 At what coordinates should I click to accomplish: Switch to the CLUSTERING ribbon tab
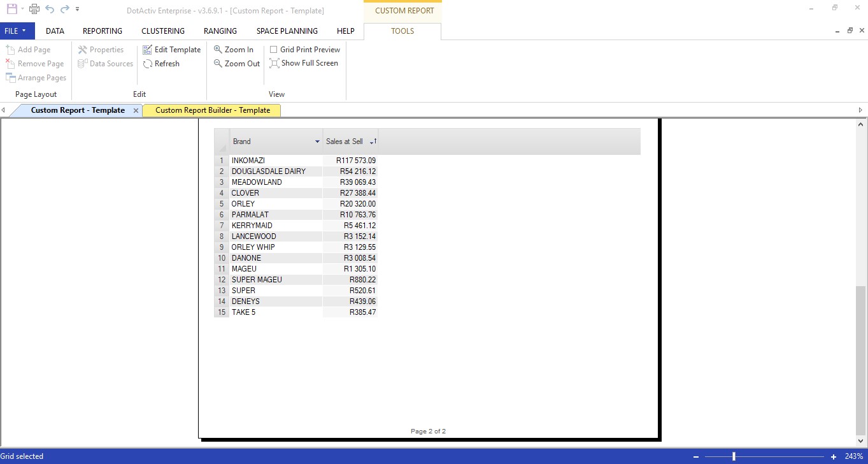163,31
